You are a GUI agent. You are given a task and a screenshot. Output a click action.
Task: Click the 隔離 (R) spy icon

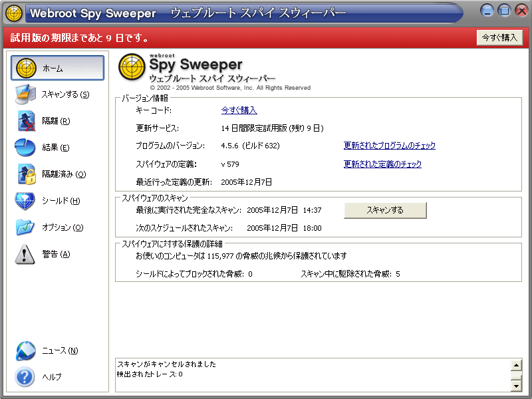click(26, 121)
